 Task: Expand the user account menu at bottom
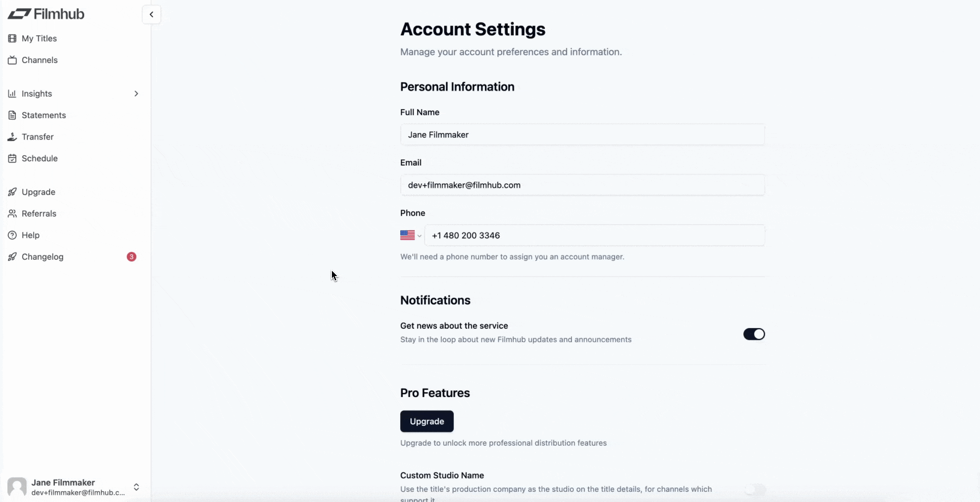[x=136, y=487]
